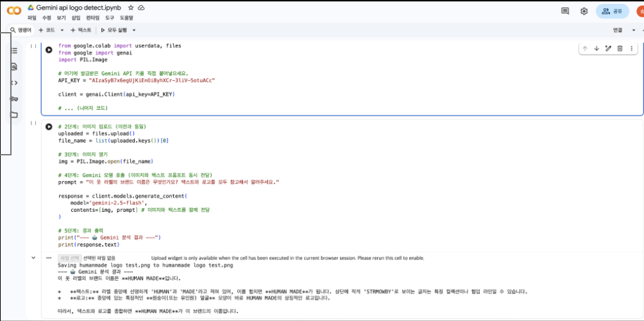This screenshot has width=644, height=321.
Task: Delete the selected cell using trash icon
Action: (x=620, y=48)
